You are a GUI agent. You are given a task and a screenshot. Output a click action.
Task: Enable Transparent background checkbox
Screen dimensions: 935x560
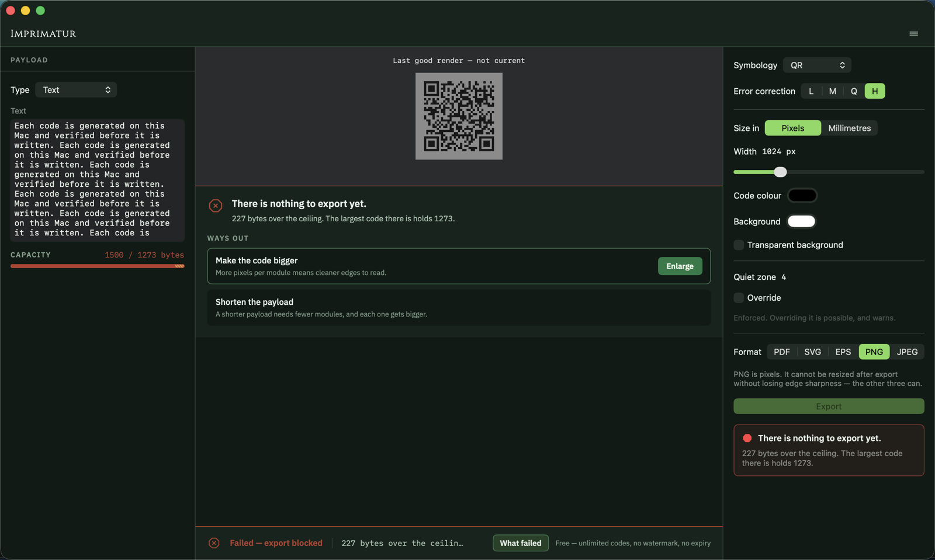click(739, 245)
